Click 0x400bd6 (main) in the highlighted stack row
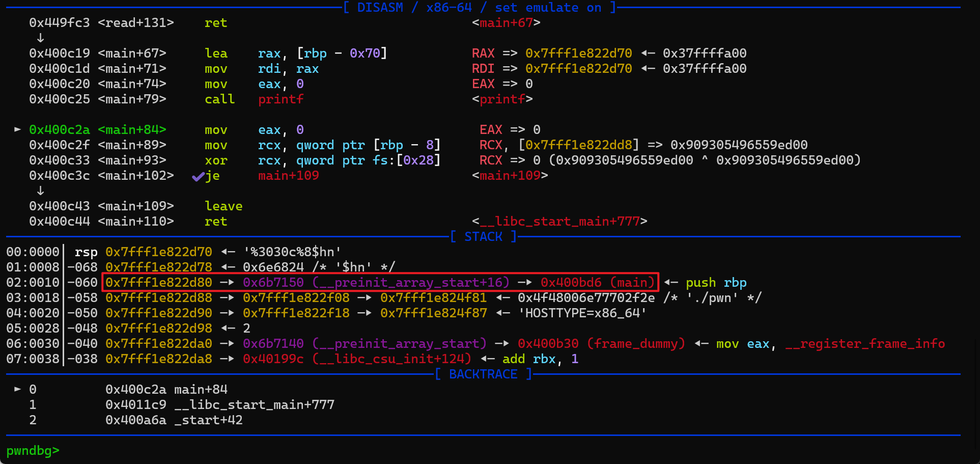This screenshot has width=980, height=464. 597,283
